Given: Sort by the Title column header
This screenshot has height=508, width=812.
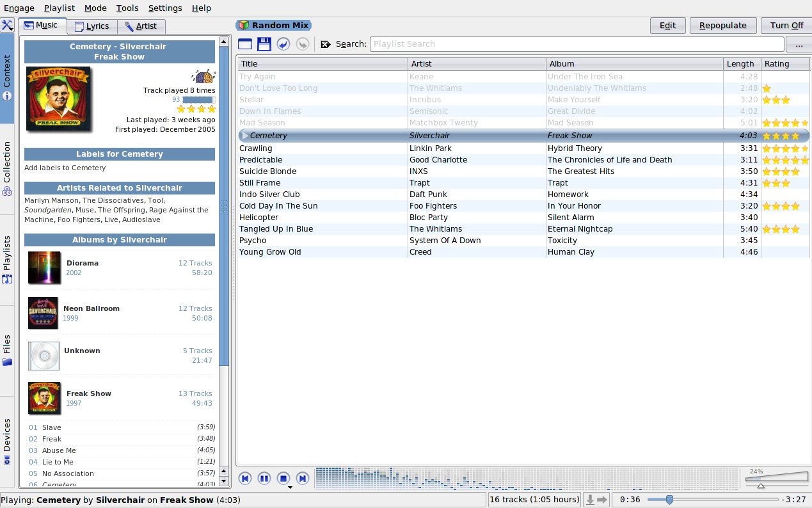Looking at the screenshot, I should tap(322, 64).
